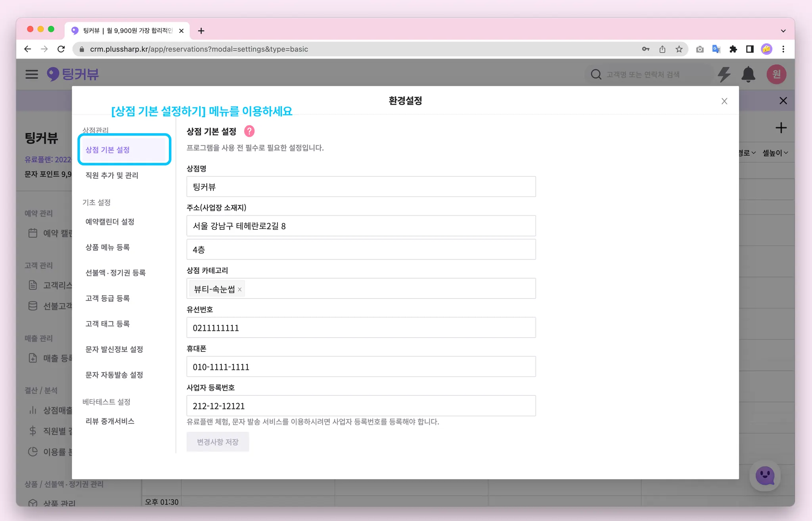Remove the 뷰티-속눈썹 category tag
The image size is (812, 521).
pyautogui.click(x=239, y=290)
